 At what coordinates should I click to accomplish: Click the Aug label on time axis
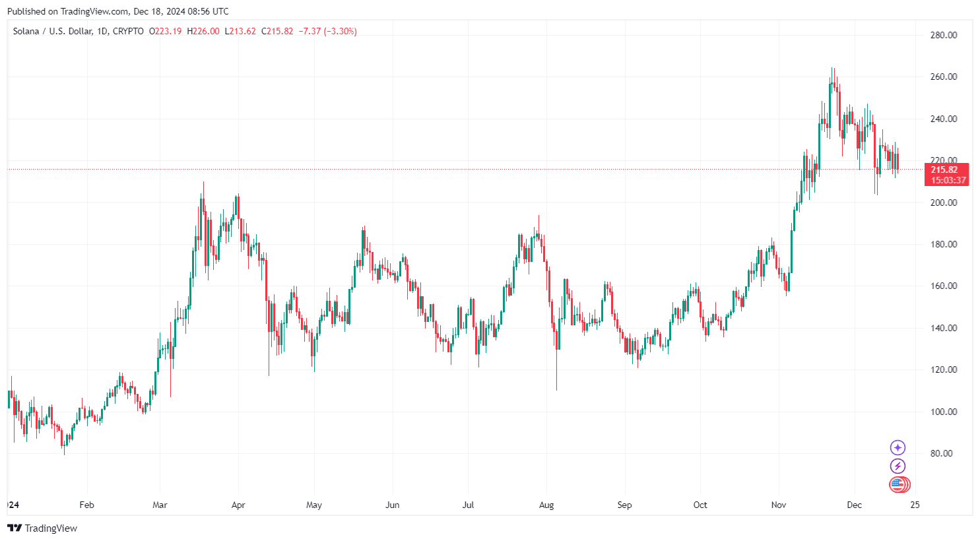546,505
